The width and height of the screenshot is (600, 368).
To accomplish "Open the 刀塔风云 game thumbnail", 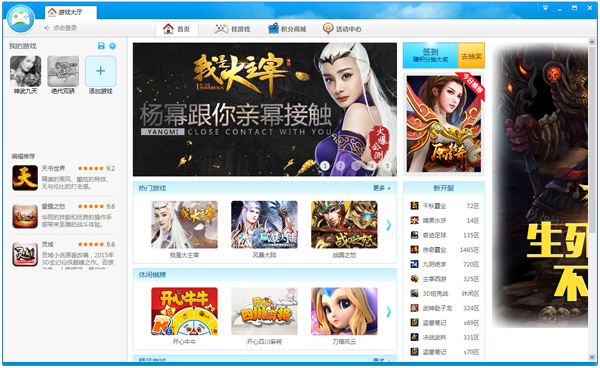I will (x=344, y=311).
